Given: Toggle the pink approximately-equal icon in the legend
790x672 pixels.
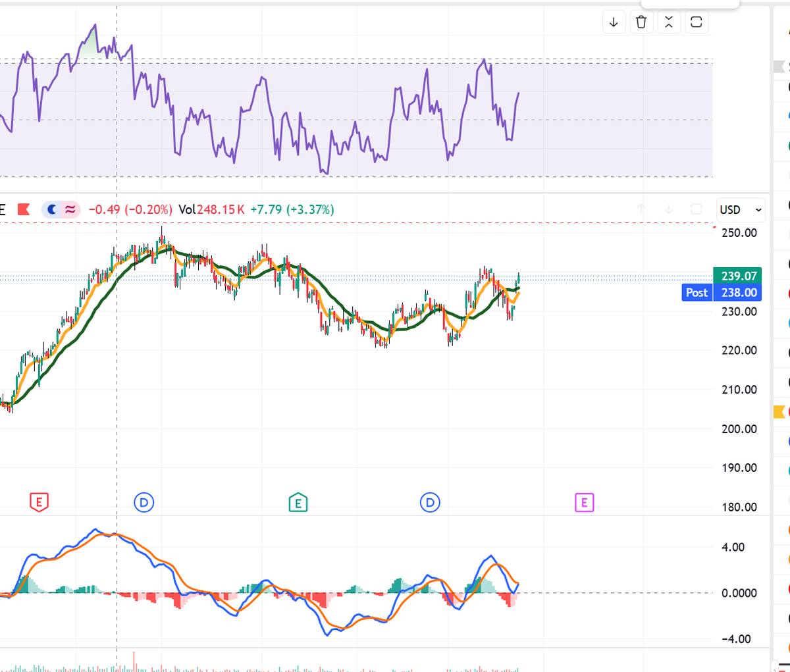Looking at the screenshot, I should [x=70, y=209].
